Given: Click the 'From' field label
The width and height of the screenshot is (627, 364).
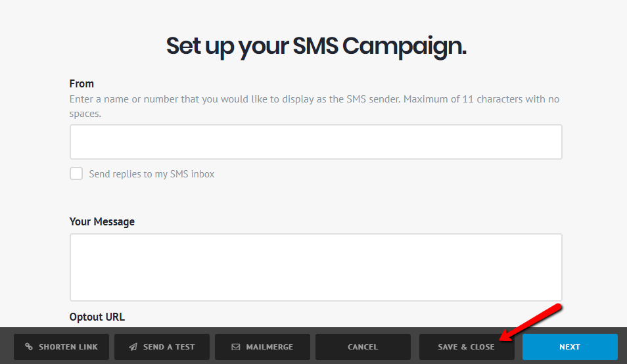Looking at the screenshot, I should pyautogui.click(x=81, y=83).
